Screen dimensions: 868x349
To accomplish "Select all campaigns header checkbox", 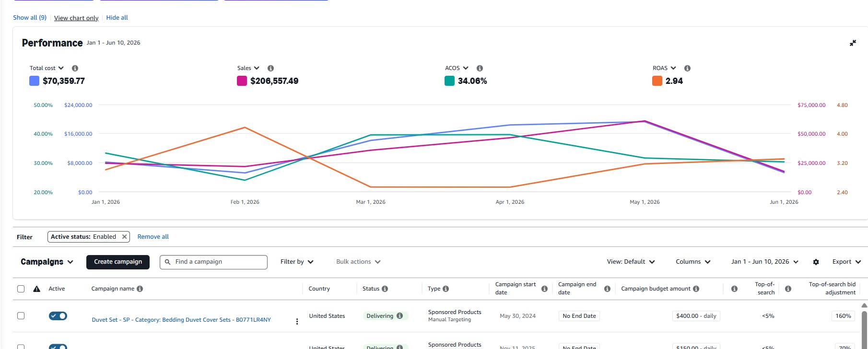I will click(x=21, y=289).
